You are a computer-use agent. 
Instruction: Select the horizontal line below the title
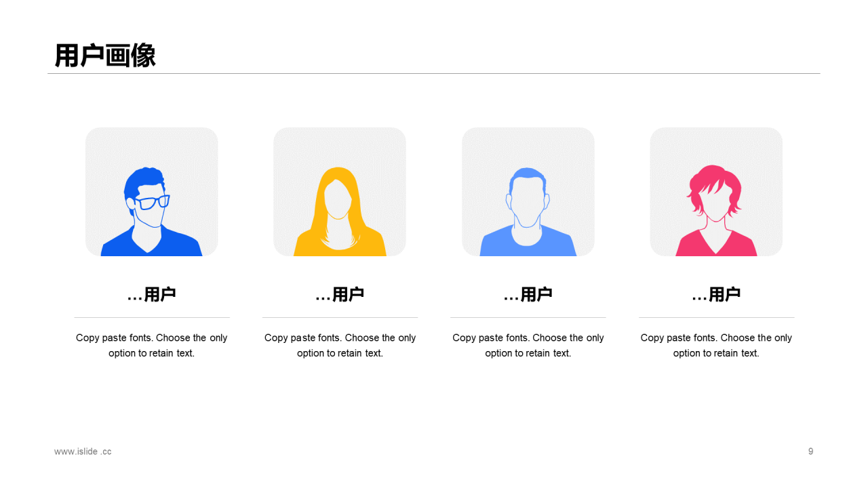pyautogui.click(x=434, y=73)
